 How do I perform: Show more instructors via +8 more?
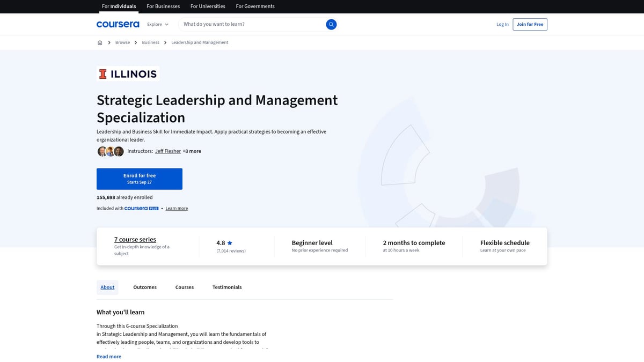click(192, 151)
